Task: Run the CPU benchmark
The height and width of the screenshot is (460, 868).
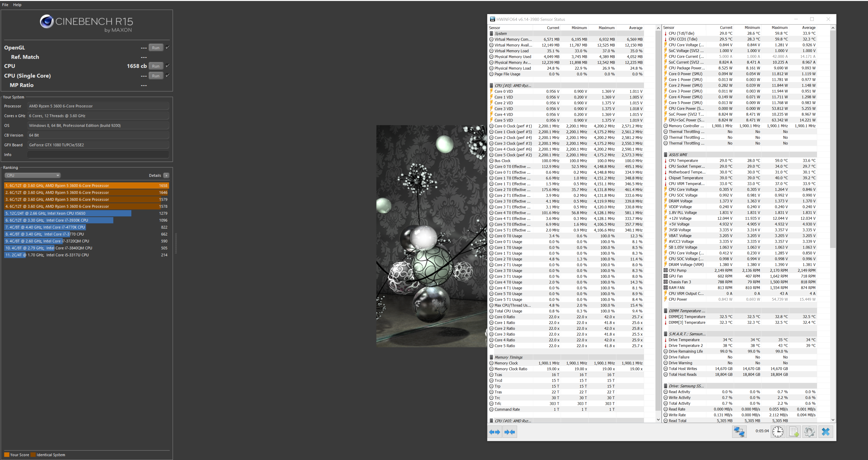Action: (156, 66)
